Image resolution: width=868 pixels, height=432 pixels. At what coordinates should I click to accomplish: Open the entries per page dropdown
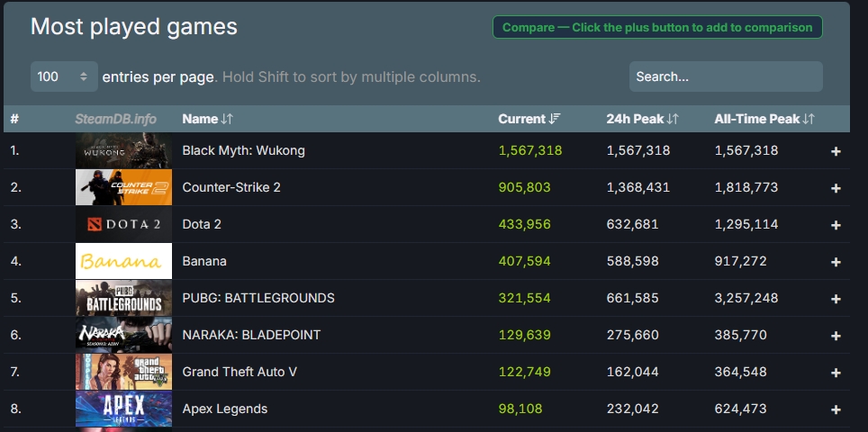[x=64, y=76]
